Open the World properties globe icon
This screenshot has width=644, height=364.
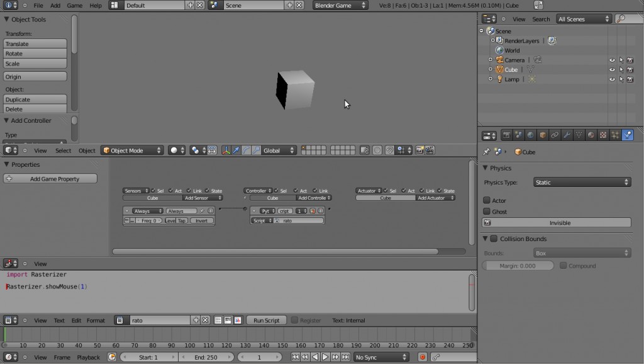530,134
